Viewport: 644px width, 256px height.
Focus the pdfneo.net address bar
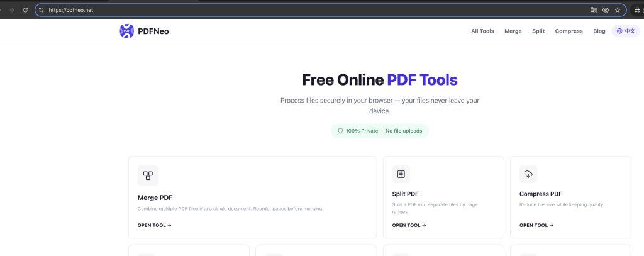(312, 10)
